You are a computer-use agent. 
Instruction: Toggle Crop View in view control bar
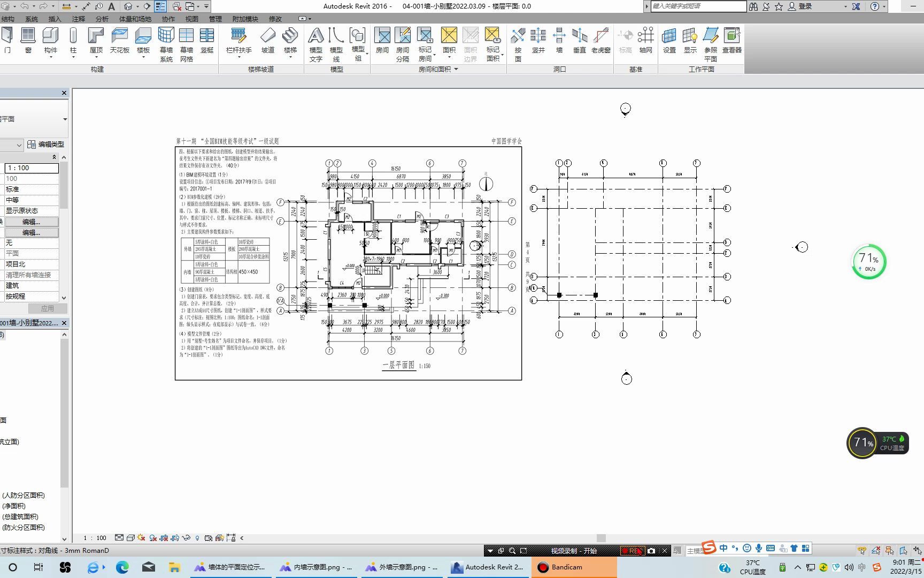pyautogui.click(x=164, y=538)
